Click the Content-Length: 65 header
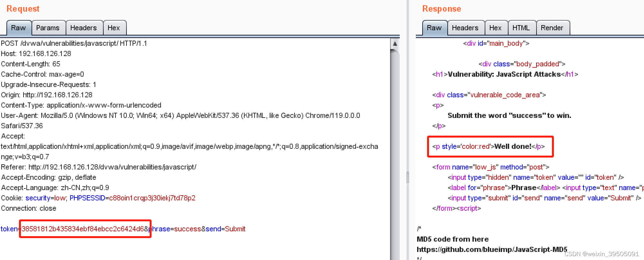Image resolution: width=644 pixels, height=260 pixels. point(31,64)
